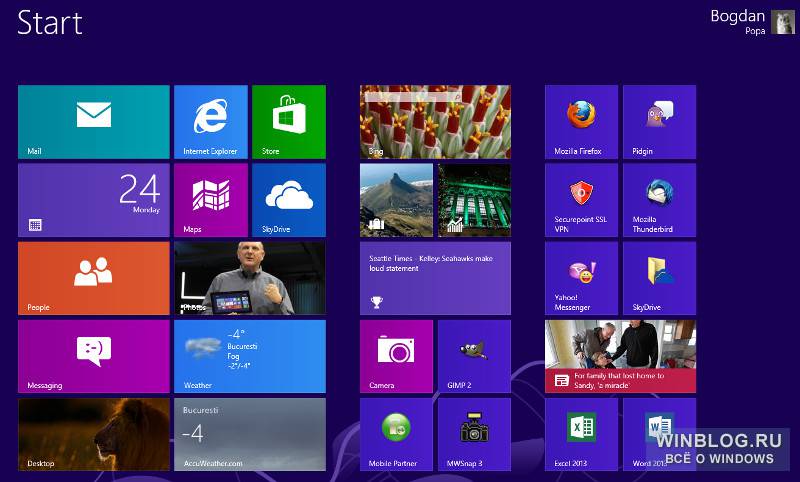Image resolution: width=800 pixels, height=482 pixels.
Task: Launch Securepoint SSL VPN tile
Action: pos(582,200)
